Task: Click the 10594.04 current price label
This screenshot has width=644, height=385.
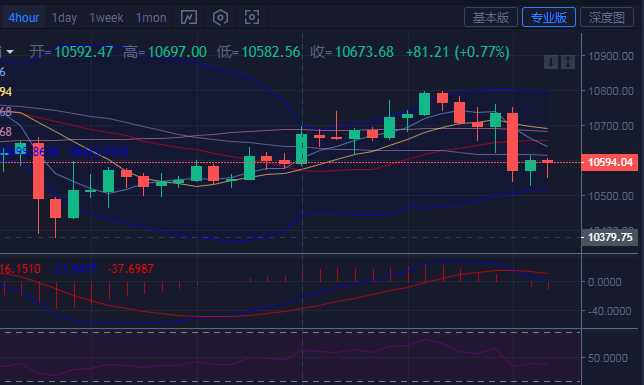Action: point(610,162)
